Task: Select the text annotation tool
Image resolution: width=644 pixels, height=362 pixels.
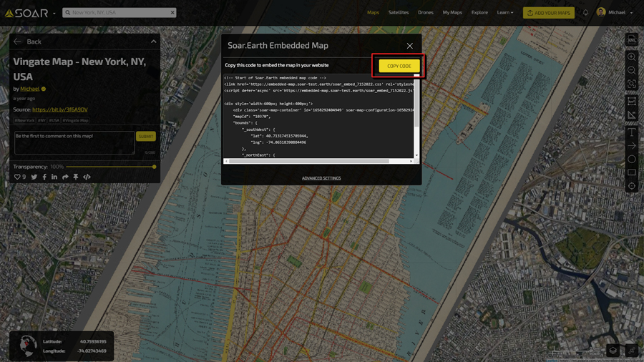Action: (632, 132)
